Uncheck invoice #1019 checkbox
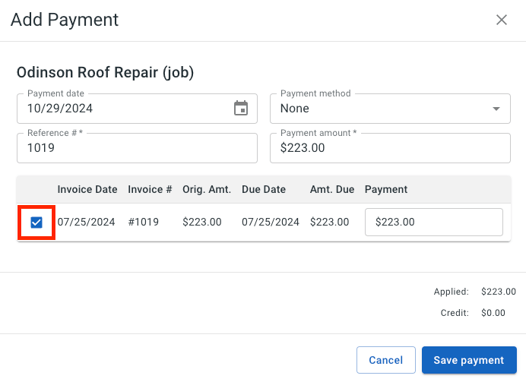 (x=36, y=222)
